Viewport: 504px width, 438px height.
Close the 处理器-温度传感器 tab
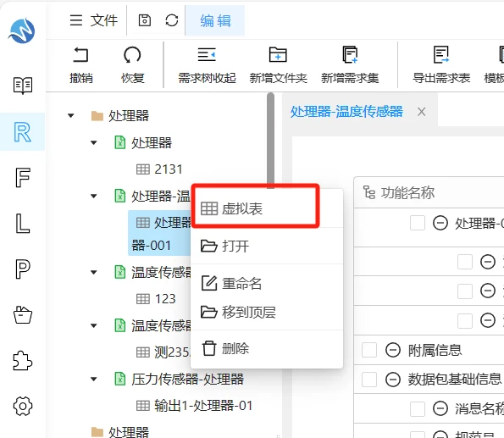coord(421,112)
